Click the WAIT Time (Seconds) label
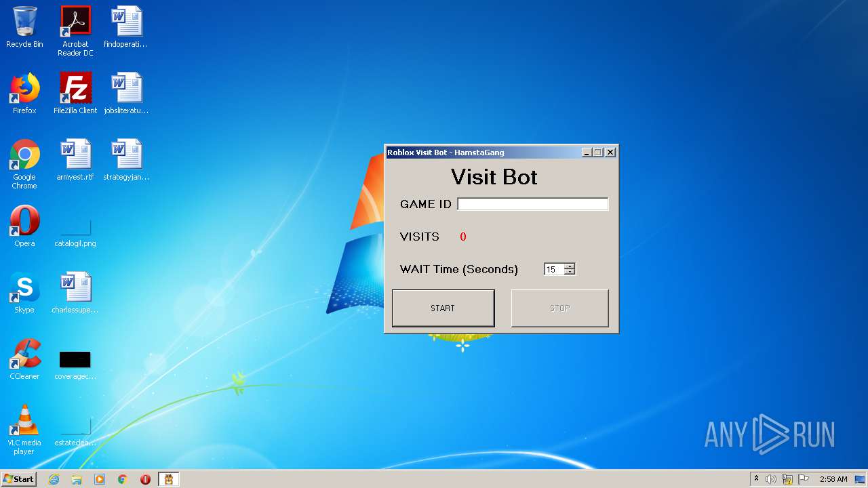The height and width of the screenshot is (488, 868). click(459, 269)
